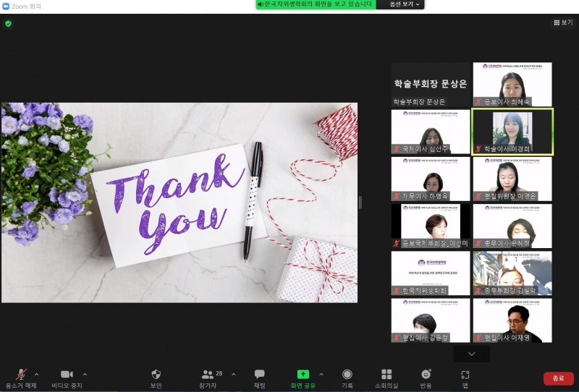Start recording with 기록 icon
The width and height of the screenshot is (579, 392).
tap(347, 375)
